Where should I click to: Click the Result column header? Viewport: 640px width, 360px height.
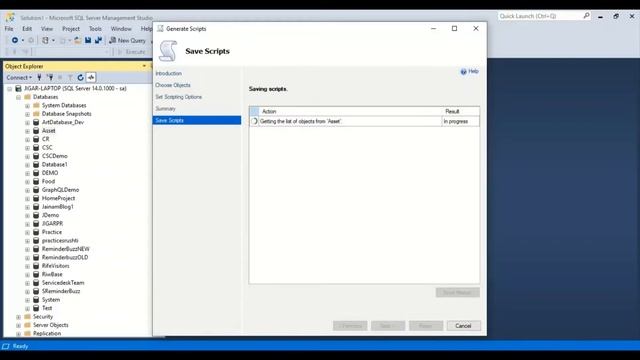(461, 111)
